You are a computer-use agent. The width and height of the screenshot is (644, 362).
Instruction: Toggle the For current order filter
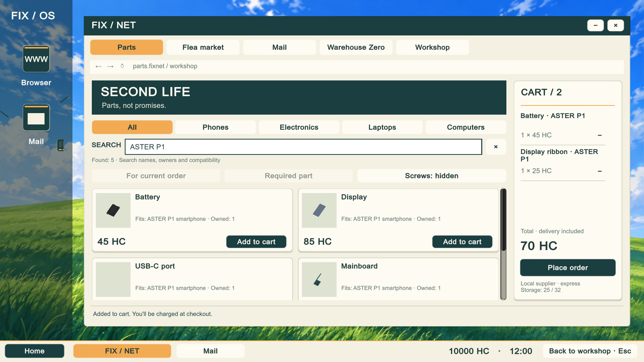pyautogui.click(x=156, y=176)
